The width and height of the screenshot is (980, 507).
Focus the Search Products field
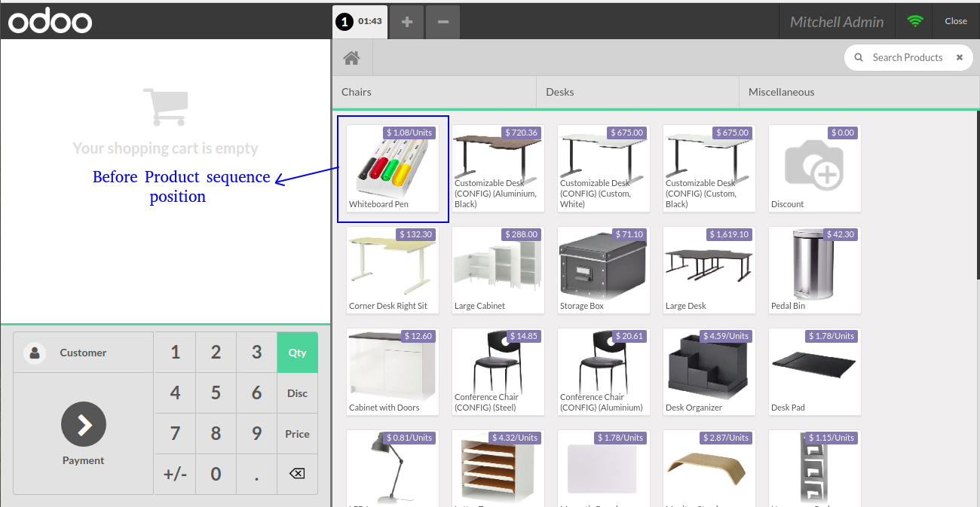[908, 57]
